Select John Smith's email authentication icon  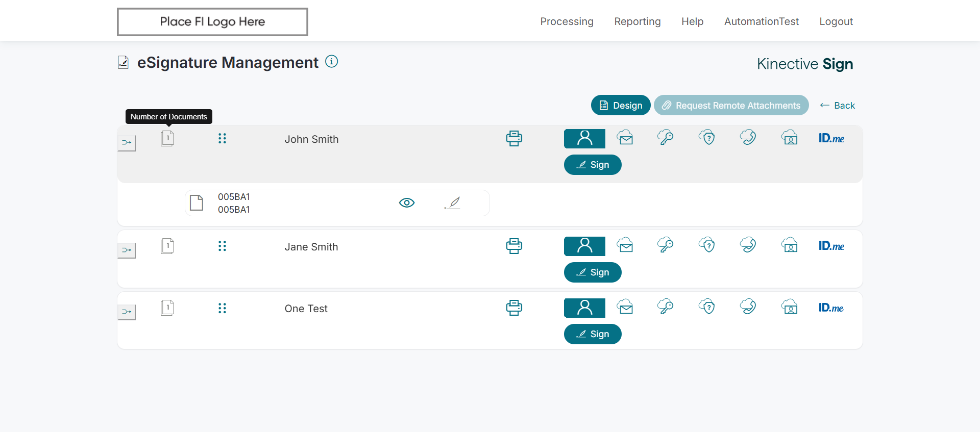[625, 138]
